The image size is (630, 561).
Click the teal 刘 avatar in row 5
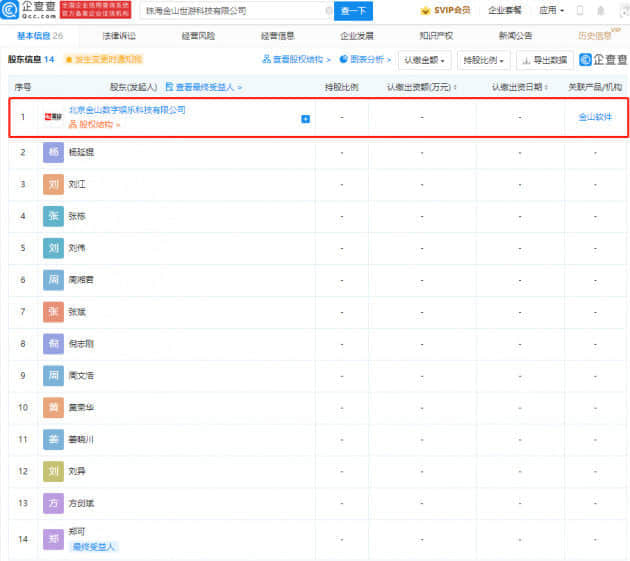tap(53, 248)
